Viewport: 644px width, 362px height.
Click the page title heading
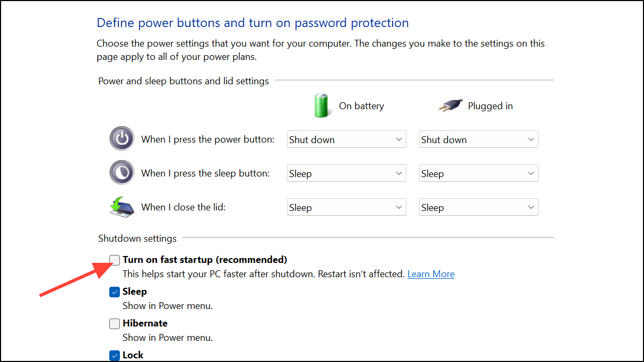pyautogui.click(x=253, y=22)
